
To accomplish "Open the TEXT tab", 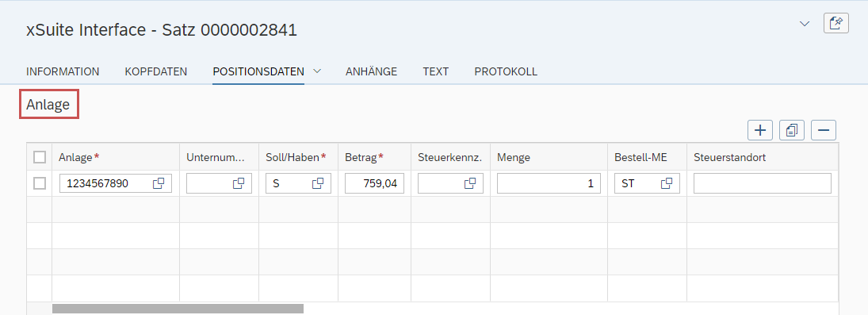I will tap(436, 71).
